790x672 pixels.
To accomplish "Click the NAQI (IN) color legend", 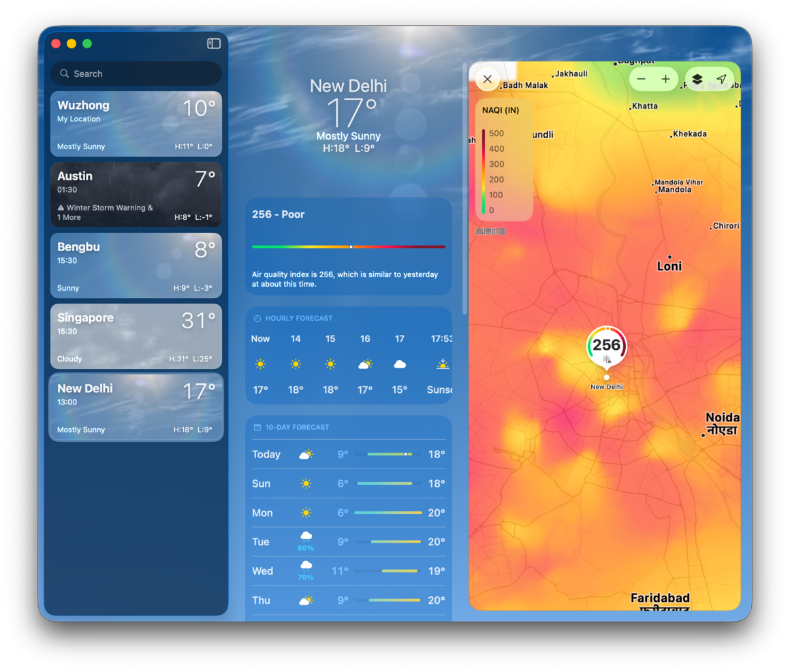I will (504, 162).
